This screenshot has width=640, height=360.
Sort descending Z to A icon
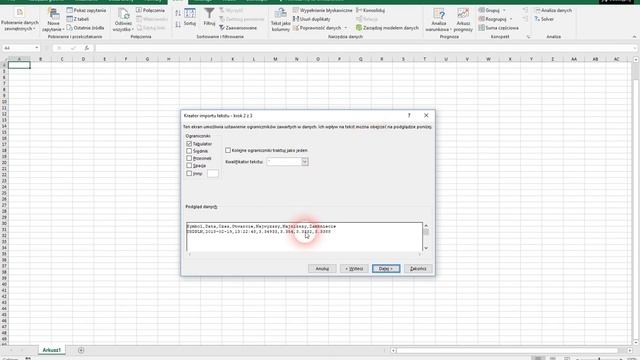(x=178, y=25)
